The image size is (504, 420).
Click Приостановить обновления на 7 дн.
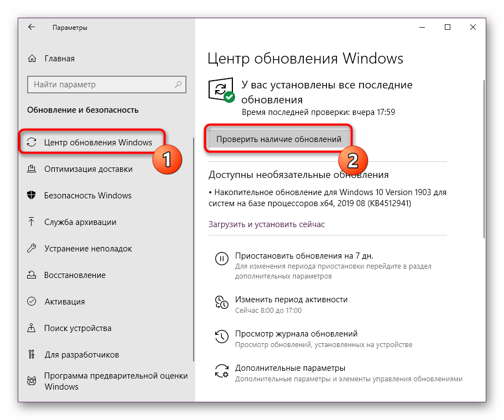tap(304, 256)
